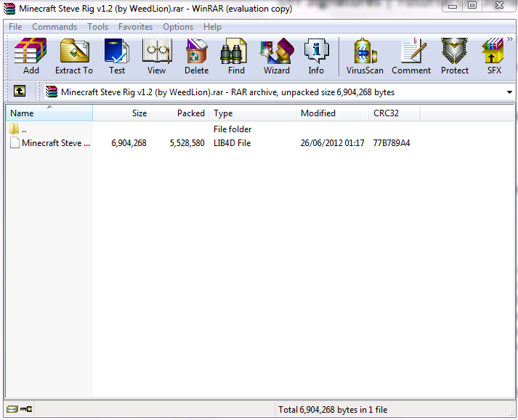Click the Protect shield icon
Image resolution: width=518 pixels, height=420 pixels.
coord(455,56)
